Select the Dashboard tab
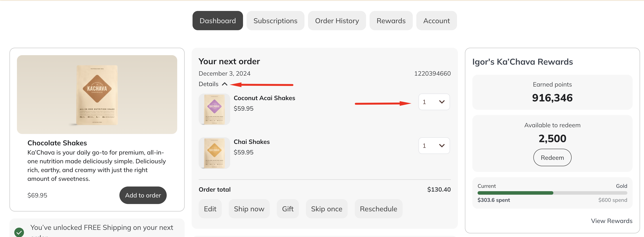This screenshot has width=644, height=237. 217,21
